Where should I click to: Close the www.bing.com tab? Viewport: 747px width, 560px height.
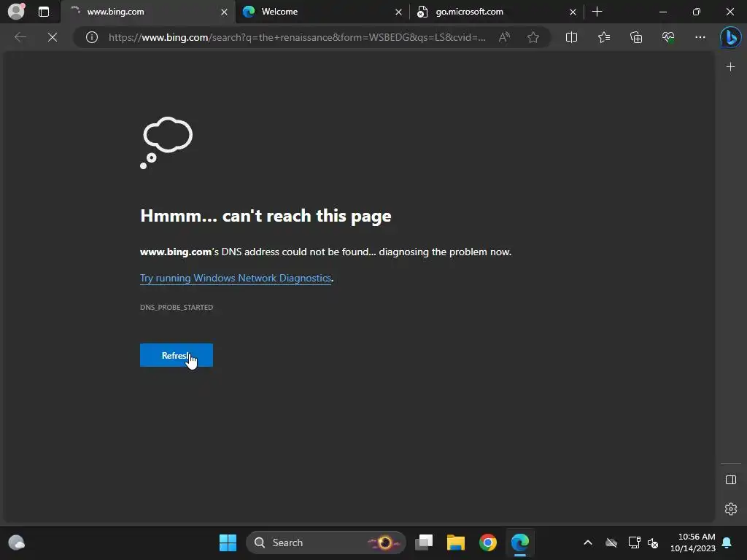[x=224, y=12]
